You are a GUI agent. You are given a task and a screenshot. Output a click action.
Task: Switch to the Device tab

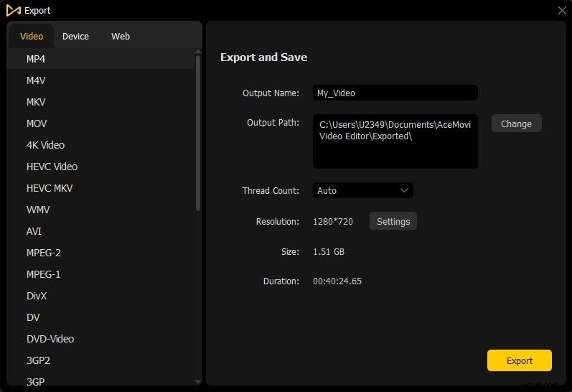click(75, 36)
